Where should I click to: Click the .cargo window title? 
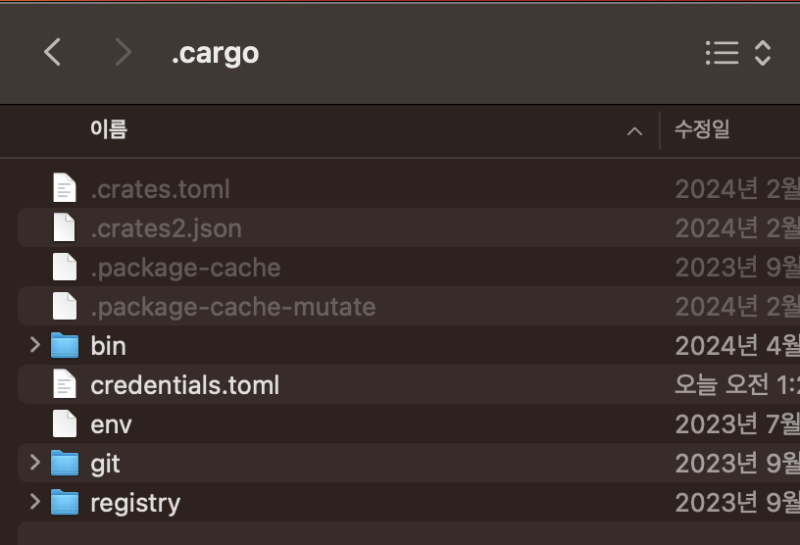coord(215,53)
